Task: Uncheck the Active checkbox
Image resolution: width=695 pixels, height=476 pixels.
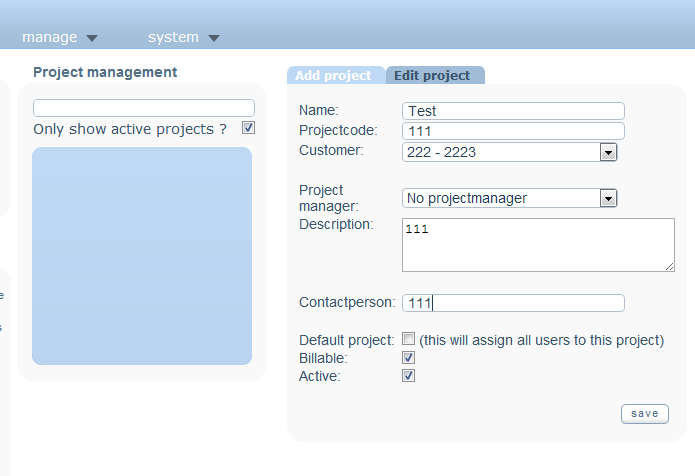Action: (x=408, y=375)
